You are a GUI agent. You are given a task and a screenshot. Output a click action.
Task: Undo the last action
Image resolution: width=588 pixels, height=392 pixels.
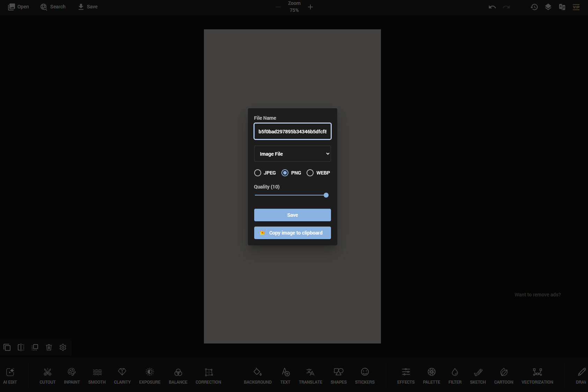[x=492, y=7]
